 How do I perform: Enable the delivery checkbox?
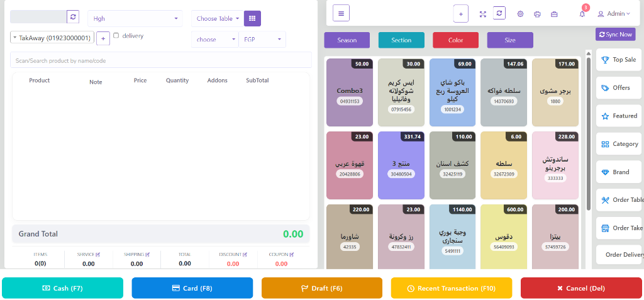[x=116, y=36]
